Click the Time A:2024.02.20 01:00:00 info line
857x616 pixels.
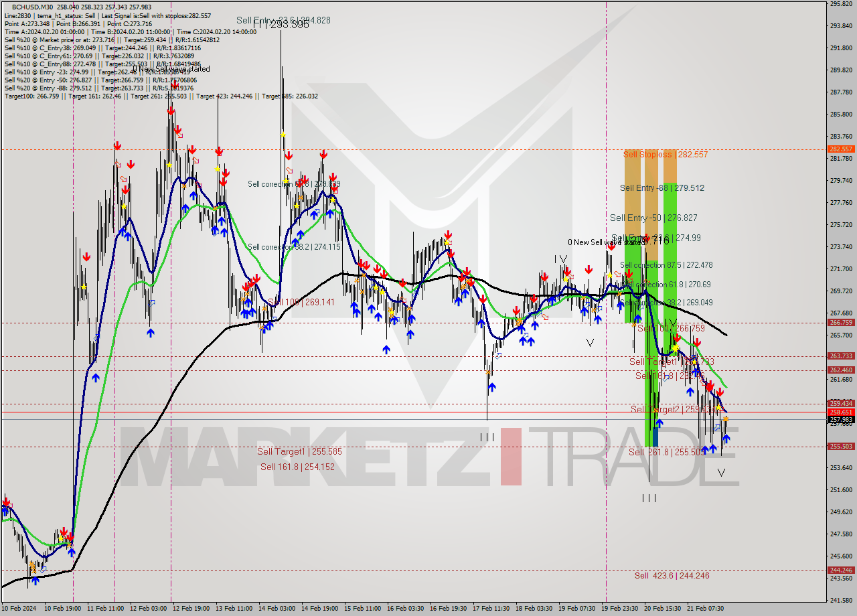pyautogui.click(x=131, y=31)
